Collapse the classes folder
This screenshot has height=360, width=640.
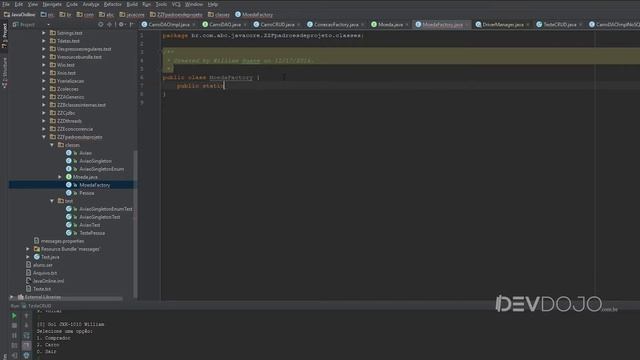(x=52, y=145)
